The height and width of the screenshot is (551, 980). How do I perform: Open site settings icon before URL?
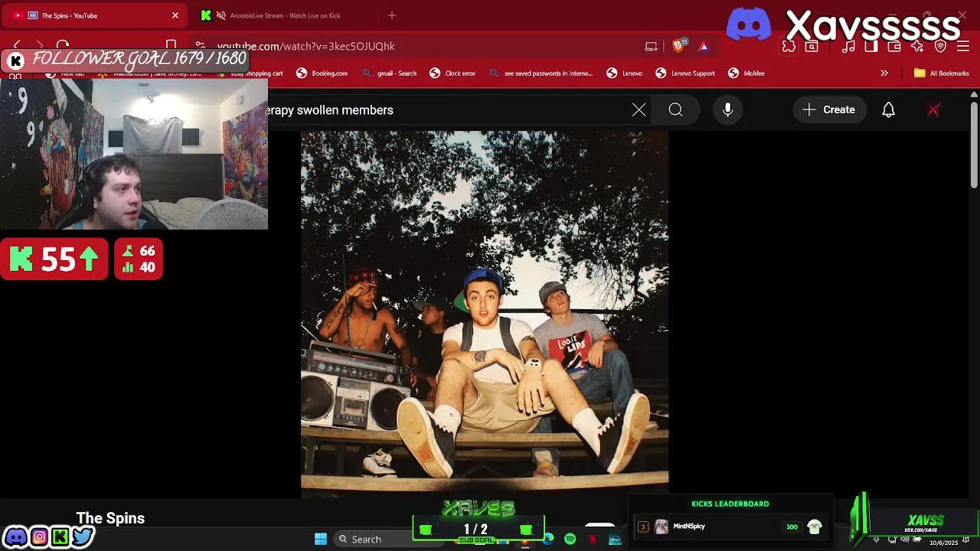(x=200, y=46)
